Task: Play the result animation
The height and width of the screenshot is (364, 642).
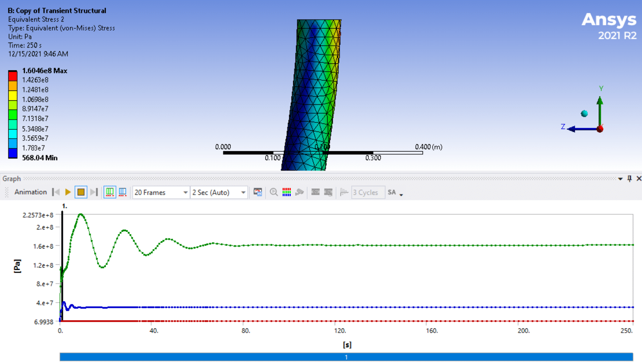Action: tap(68, 192)
